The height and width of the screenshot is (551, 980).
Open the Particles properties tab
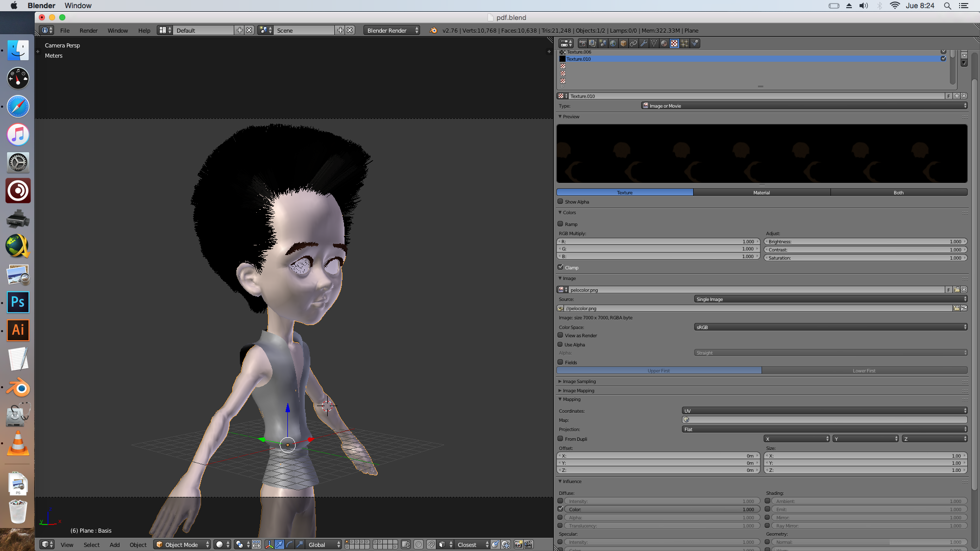(684, 43)
